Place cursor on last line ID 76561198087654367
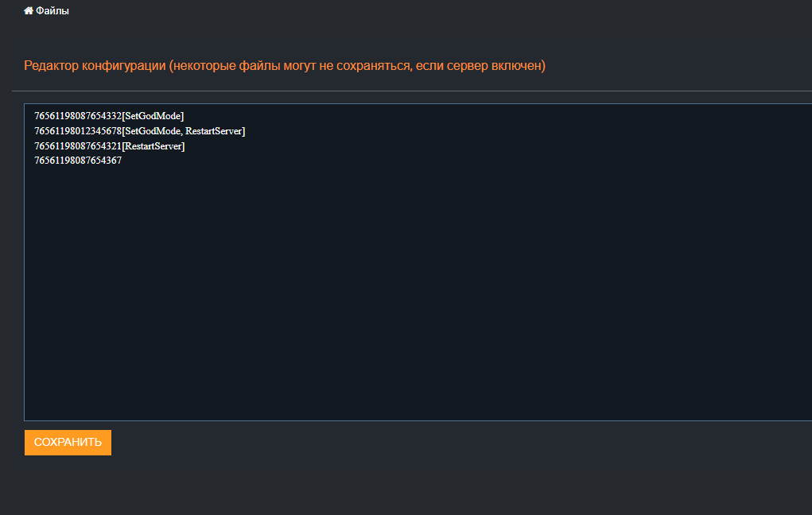 [77, 161]
